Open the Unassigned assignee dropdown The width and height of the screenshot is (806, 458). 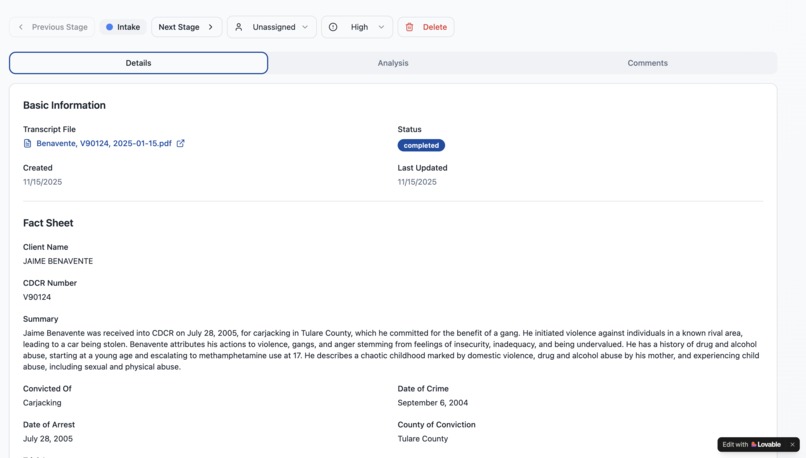coord(271,27)
